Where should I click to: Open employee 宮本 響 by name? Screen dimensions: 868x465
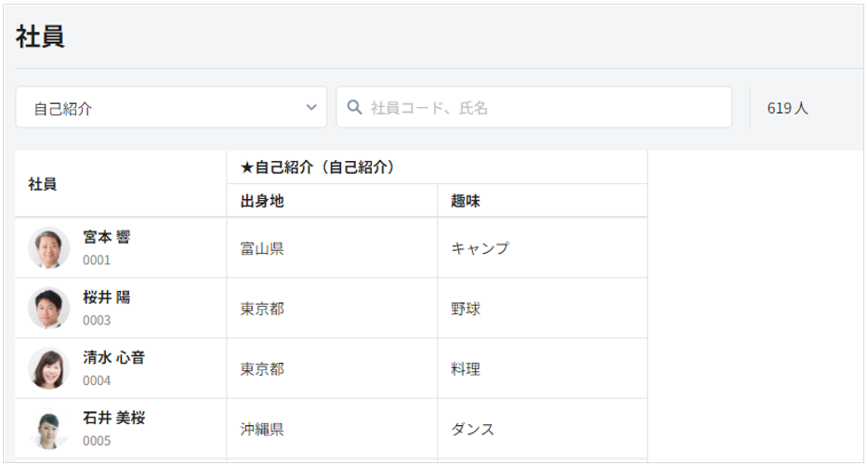click(107, 237)
